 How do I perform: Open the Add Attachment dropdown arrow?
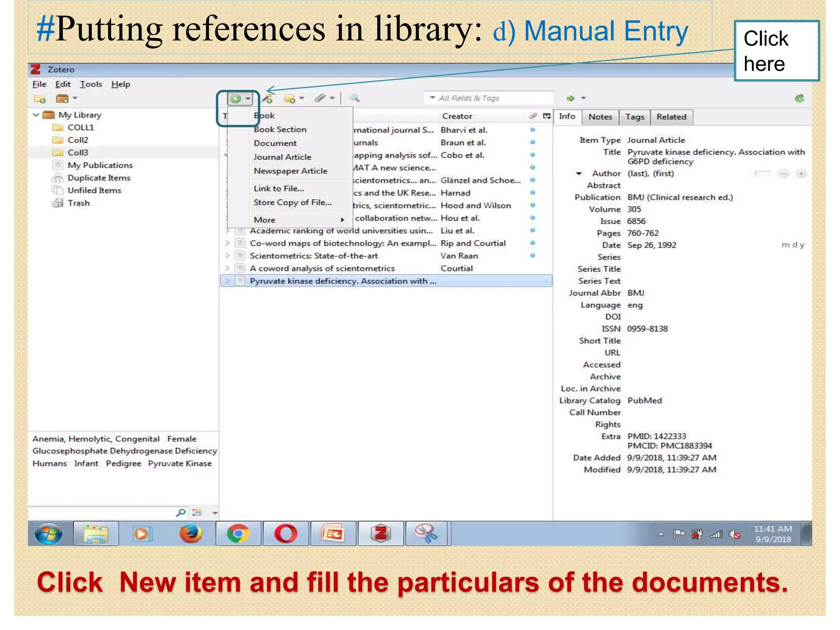click(x=332, y=98)
